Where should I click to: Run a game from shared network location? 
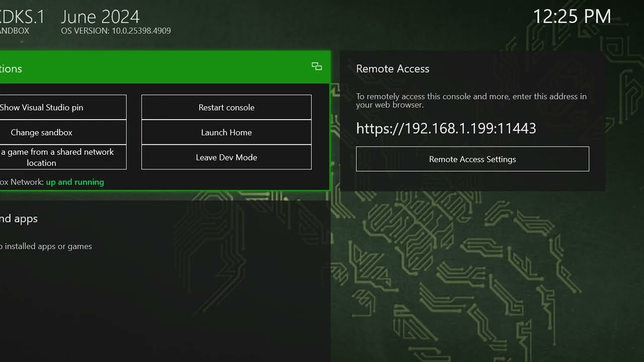point(63,157)
